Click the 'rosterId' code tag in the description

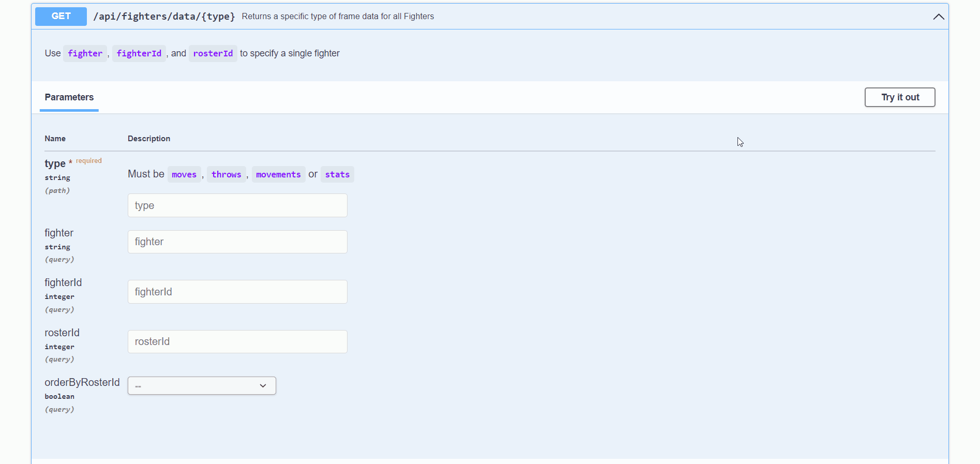(213, 53)
